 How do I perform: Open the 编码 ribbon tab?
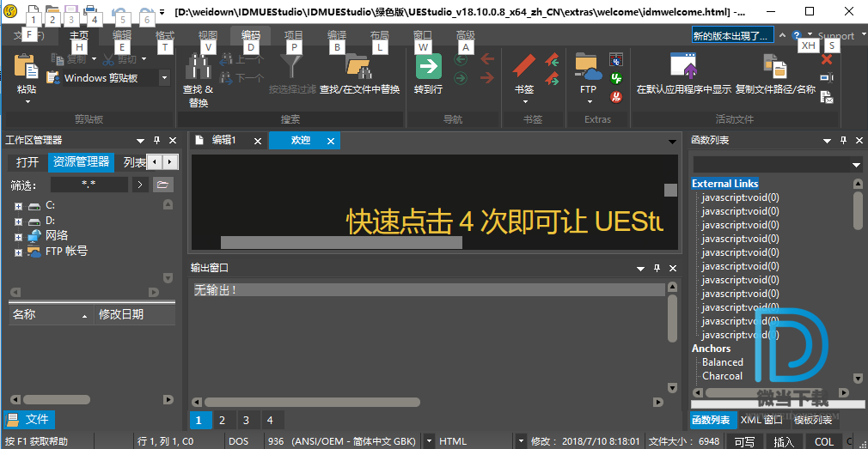[x=251, y=35]
